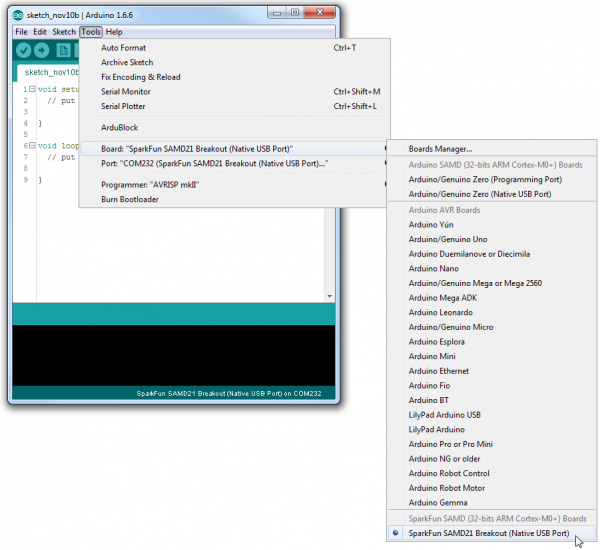Select the SparkFun SAMD21 Breakout radio option
This screenshot has height=550, width=600.
pyautogui.click(x=489, y=533)
